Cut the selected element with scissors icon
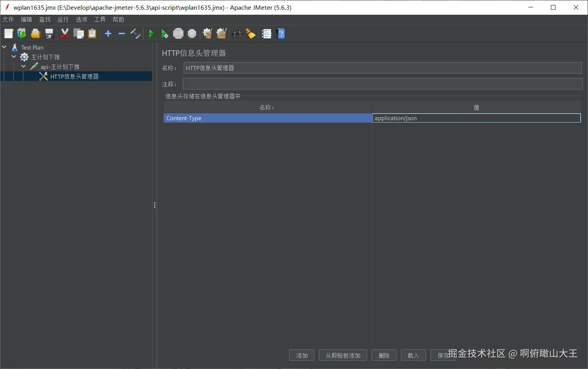This screenshot has height=369, width=588. (65, 34)
